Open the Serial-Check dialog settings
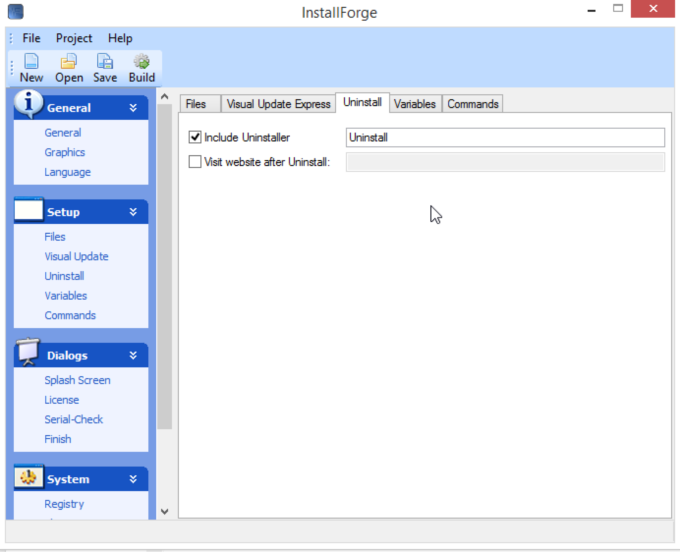This screenshot has height=552, width=680. point(73,419)
